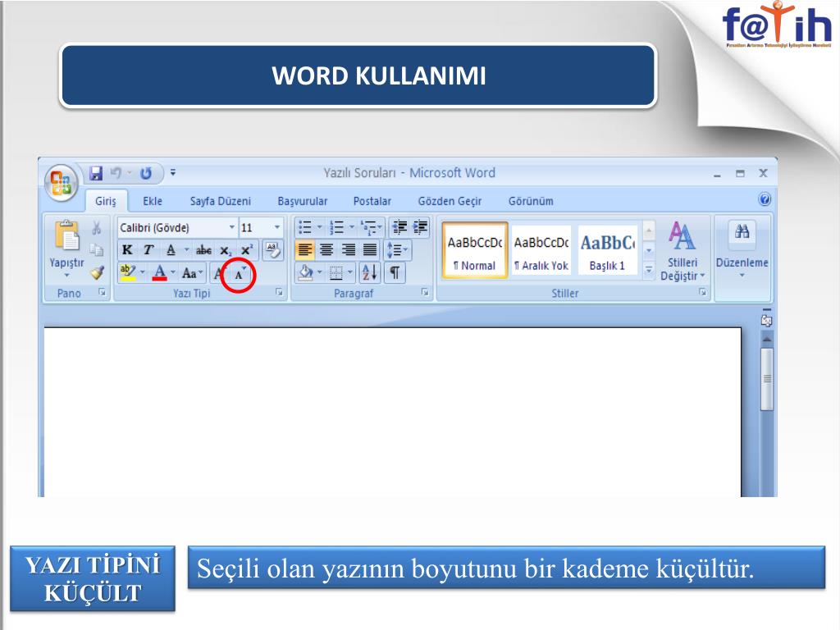Open font color dropdown arrow
This screenshot has width=840, height=630.
(x=173, y=272)
